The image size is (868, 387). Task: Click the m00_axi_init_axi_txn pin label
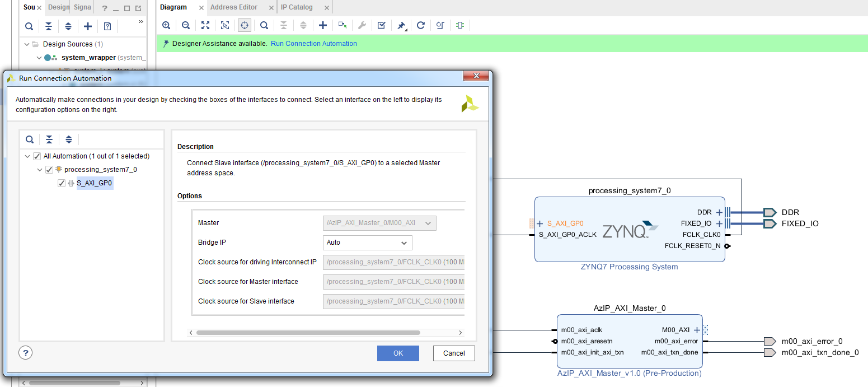click(592, 352)
